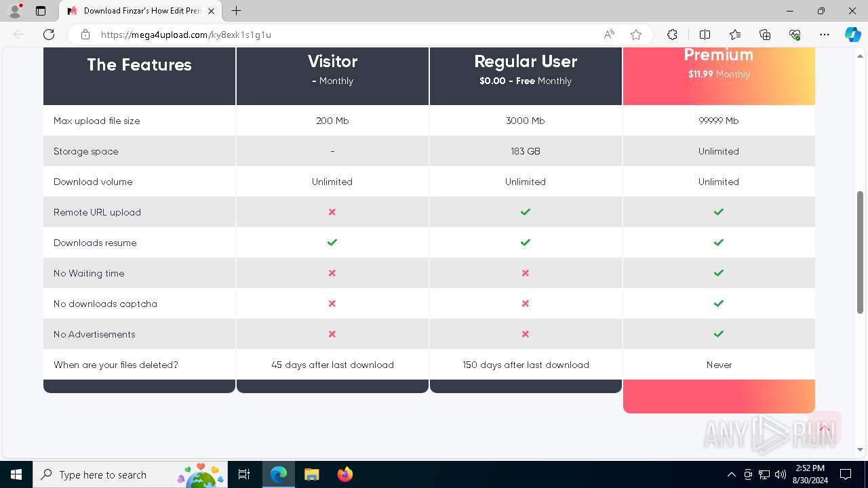Viewport: 868px width, 488px height.
Task: Open the notification center
Action: coord(846,474)
